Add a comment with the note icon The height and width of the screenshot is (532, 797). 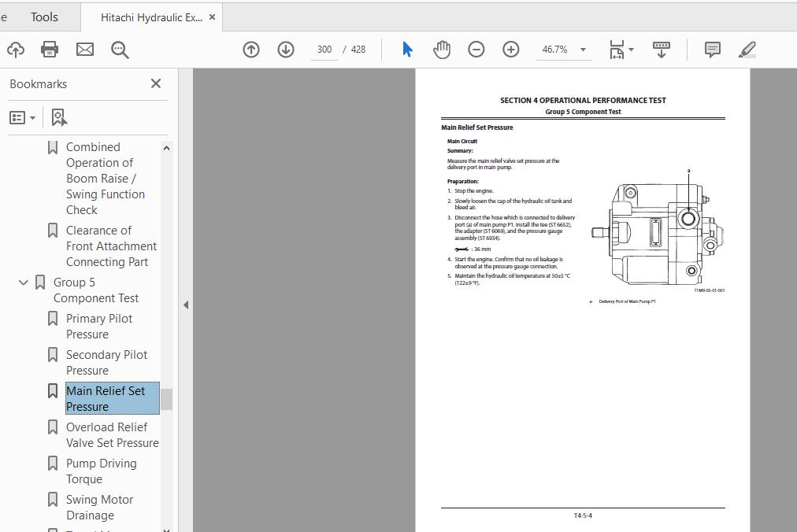pos(712,50)
